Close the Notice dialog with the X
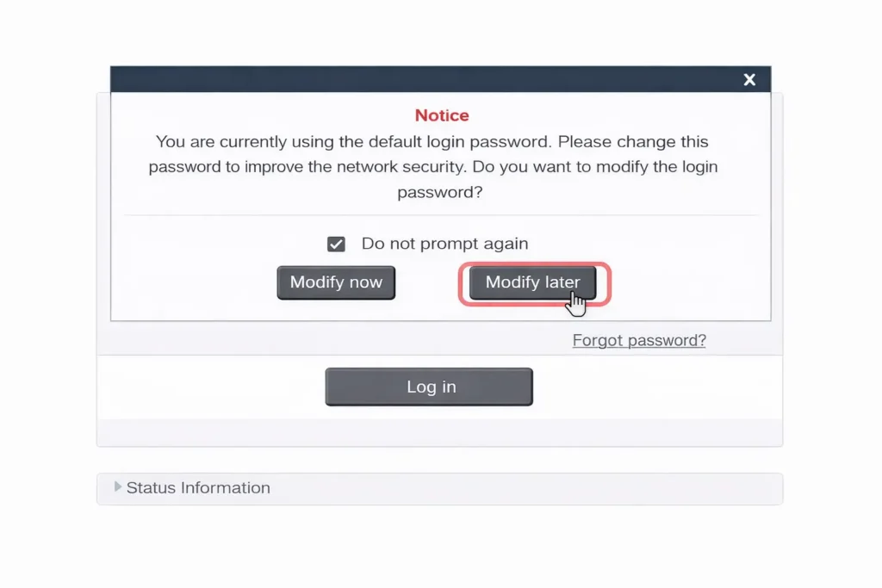882x588 pixels. pyautogui.click(x=749, y=79)
